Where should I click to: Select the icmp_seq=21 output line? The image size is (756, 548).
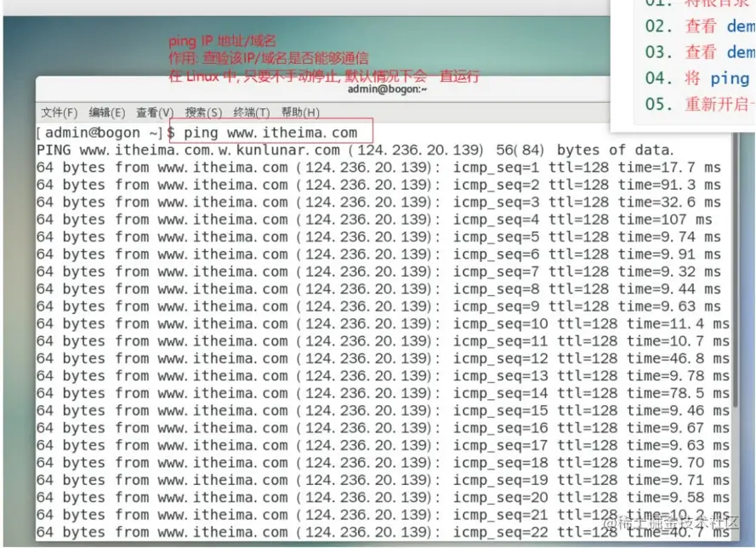point(383,515)
